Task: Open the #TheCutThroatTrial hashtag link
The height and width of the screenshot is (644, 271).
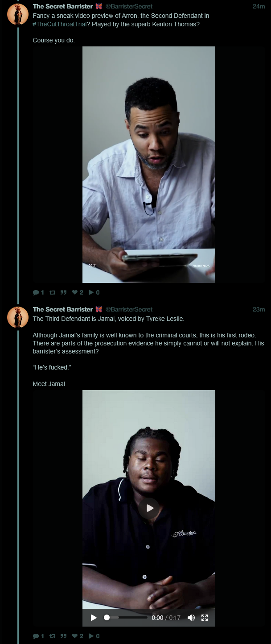Action: coord(59,24)
